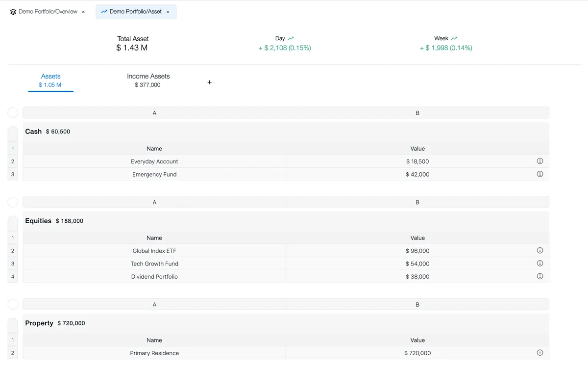Open info icon for Primary Residence

(x=540, y=353)
